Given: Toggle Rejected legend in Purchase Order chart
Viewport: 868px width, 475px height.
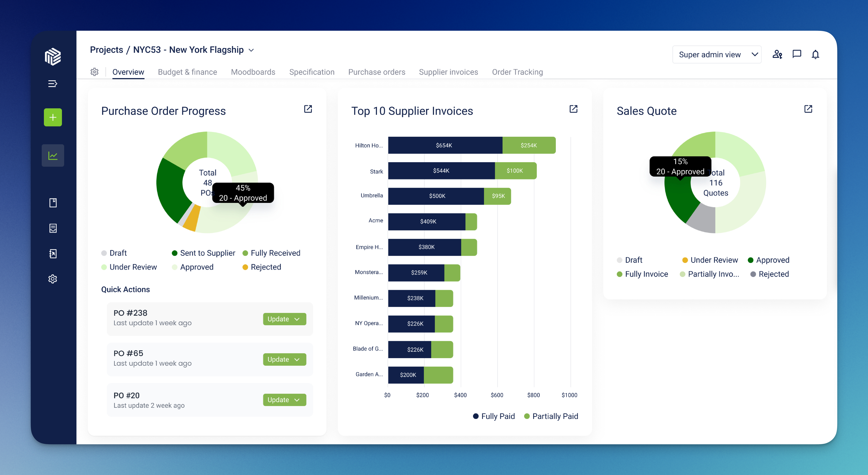Looking at the screenshot, I should (262, 267).
